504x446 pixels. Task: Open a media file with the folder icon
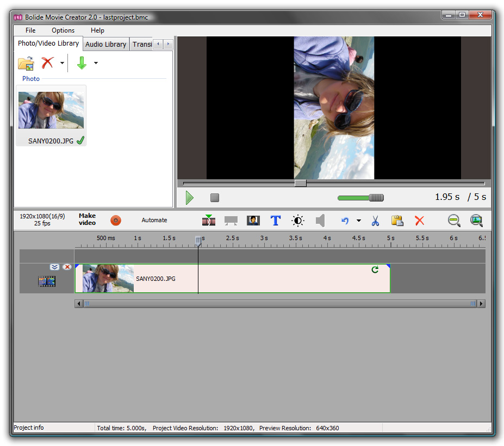point(25,62)
